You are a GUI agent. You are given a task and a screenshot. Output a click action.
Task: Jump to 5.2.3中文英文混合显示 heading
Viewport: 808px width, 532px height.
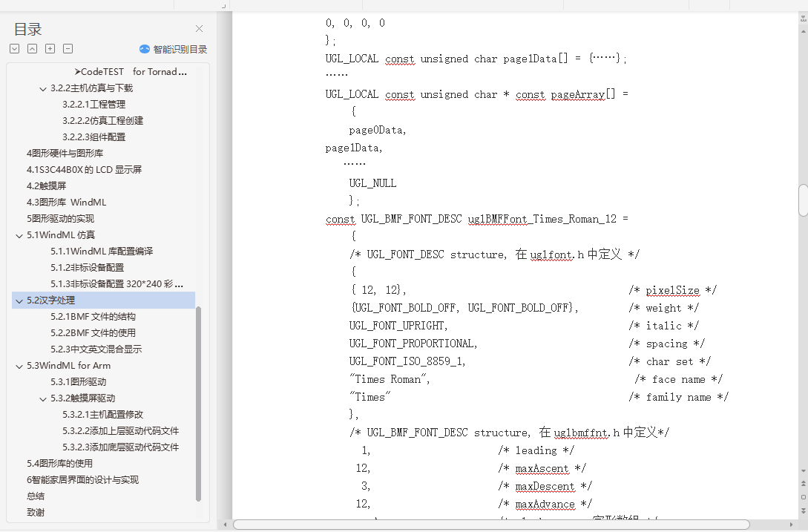[96, 349]
